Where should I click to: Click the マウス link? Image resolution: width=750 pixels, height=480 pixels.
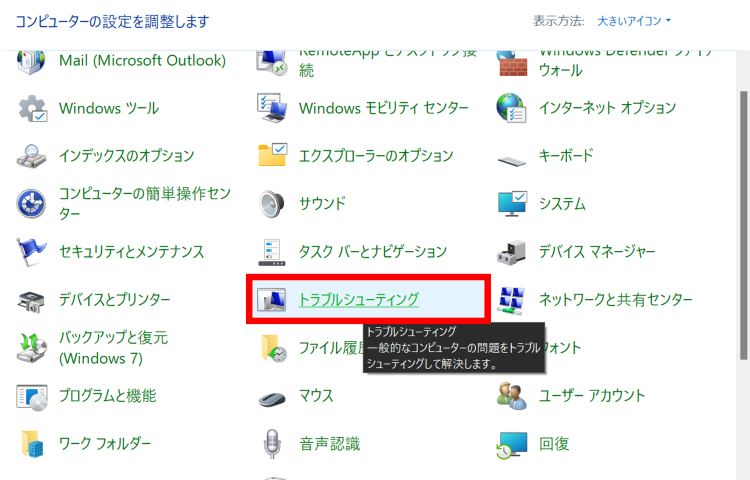316,396
